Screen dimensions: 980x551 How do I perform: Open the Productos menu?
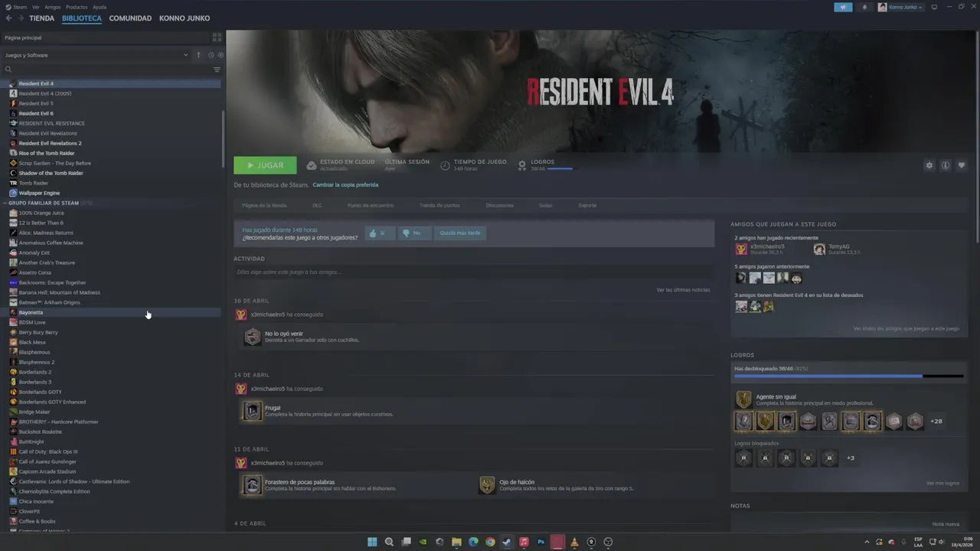tap(77, 7)
